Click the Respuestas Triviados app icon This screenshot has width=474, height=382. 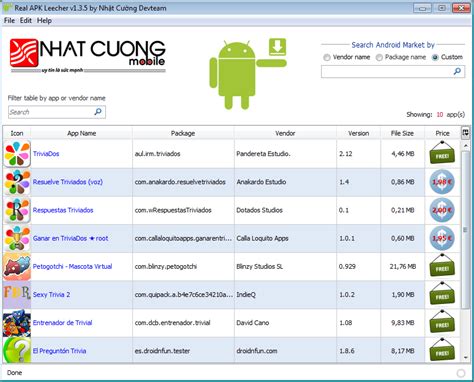17,210
